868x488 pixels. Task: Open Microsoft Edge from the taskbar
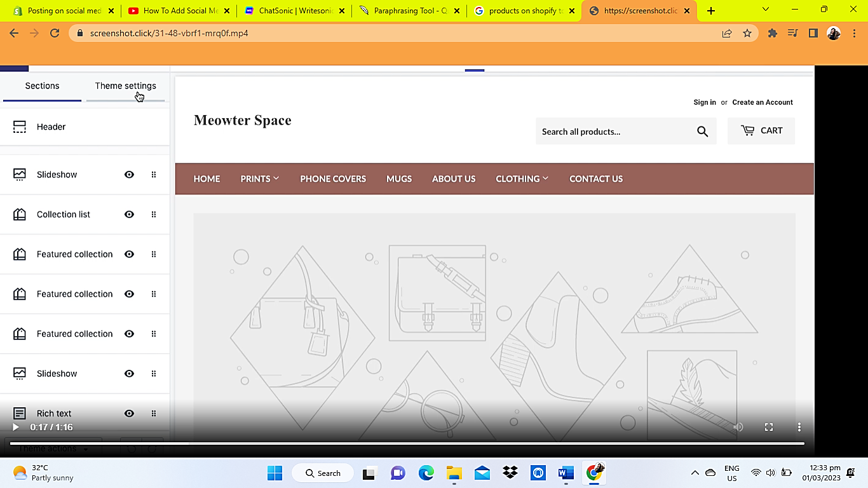click(426, 473)
